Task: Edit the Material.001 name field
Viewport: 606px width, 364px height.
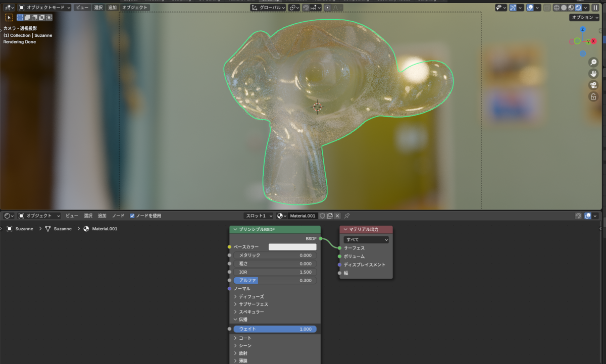Action: 302,216
